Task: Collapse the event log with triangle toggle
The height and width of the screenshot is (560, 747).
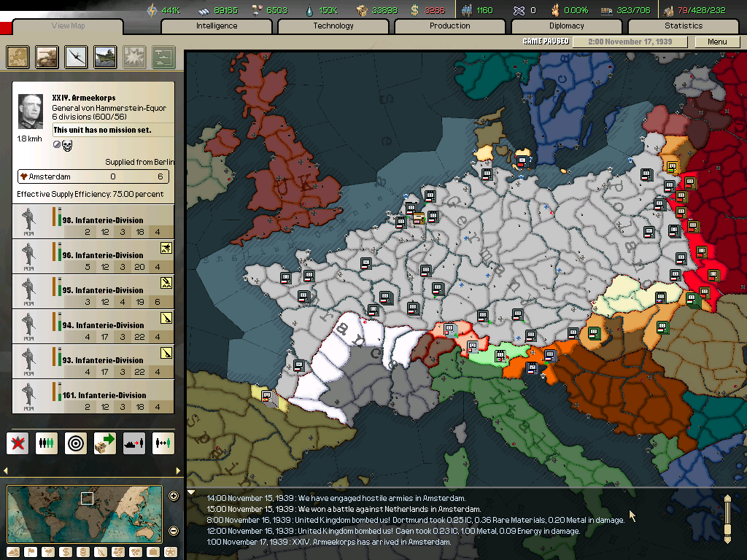Action: (191, 492)
